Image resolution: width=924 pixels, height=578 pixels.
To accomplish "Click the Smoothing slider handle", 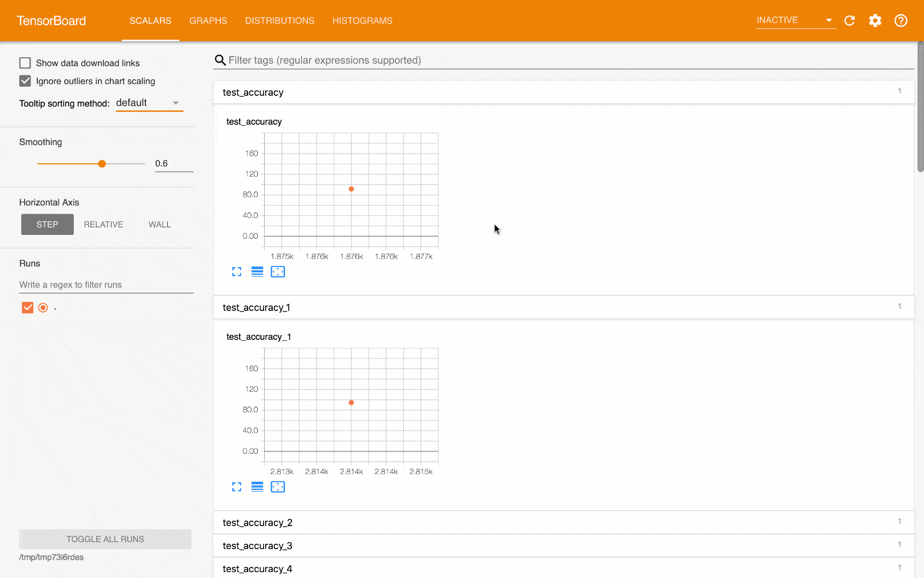I will point(102,164).
